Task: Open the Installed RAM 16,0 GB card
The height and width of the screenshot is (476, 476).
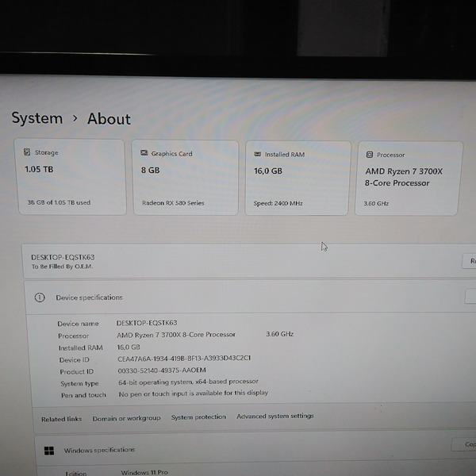Action: coord(297,178)
